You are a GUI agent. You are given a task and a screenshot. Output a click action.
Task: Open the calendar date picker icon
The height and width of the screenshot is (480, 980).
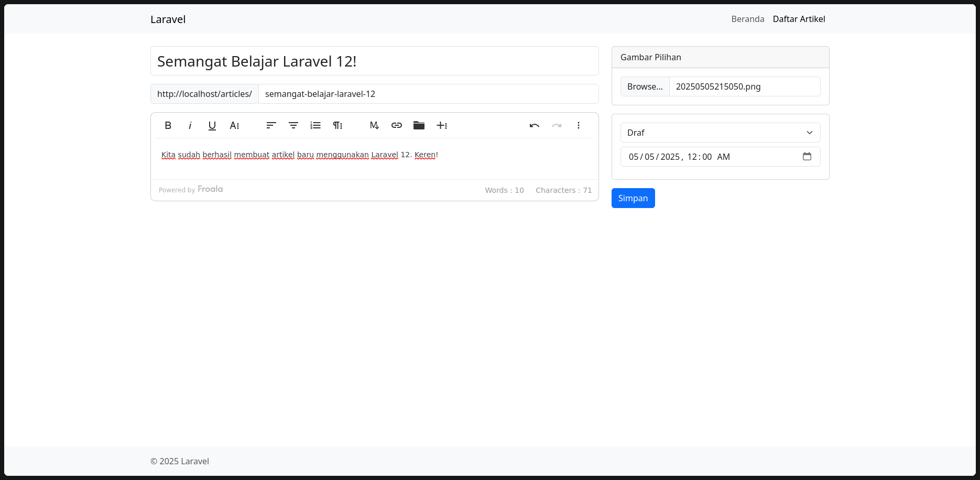tap(807, 156)
